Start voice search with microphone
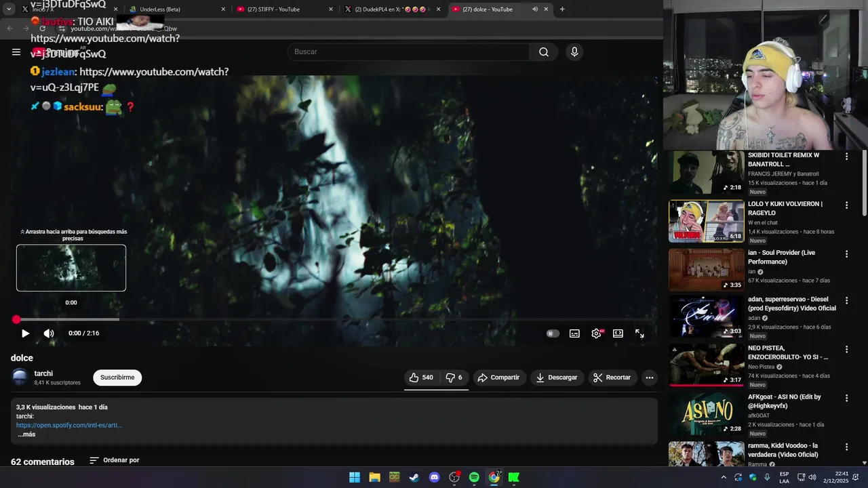This screenshot has width=868, height=488. click(574, 52)
